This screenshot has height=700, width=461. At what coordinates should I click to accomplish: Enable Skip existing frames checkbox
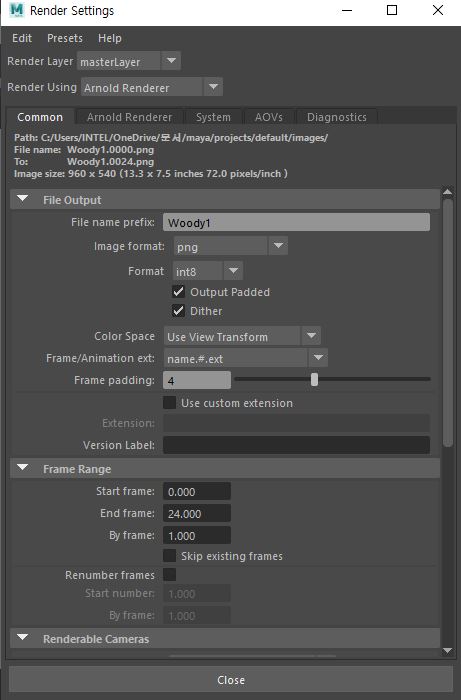pos(170,556)
